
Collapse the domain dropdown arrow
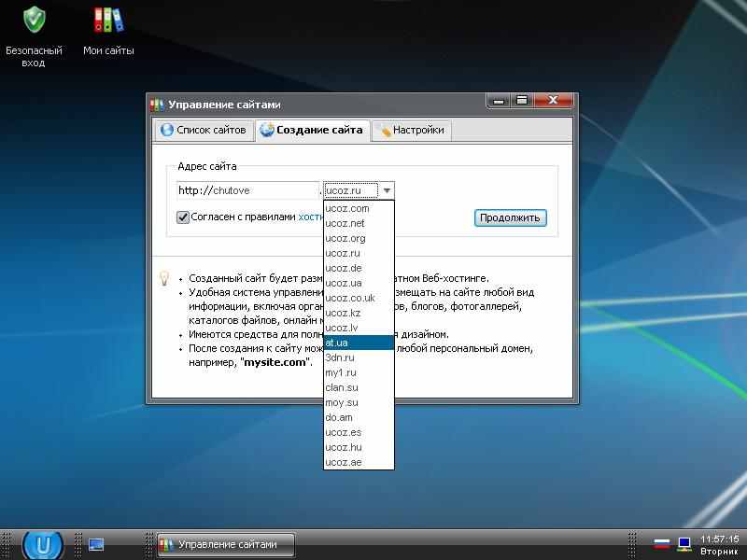(x=387, y=190)
